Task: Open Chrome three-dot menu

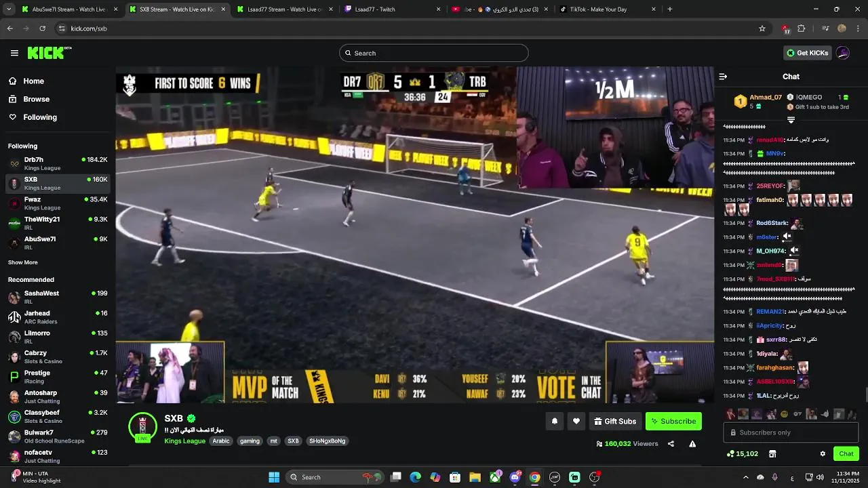Action: [859, 28]
